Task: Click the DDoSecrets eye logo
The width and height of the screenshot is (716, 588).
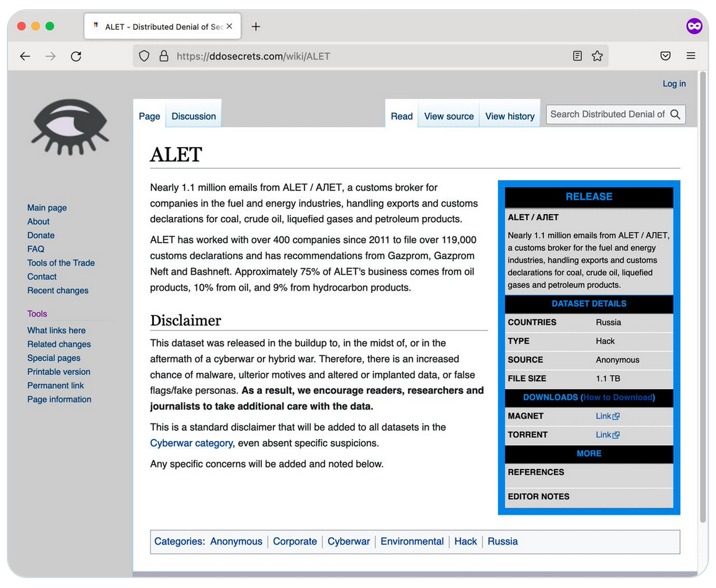Action: coord(70,127)
